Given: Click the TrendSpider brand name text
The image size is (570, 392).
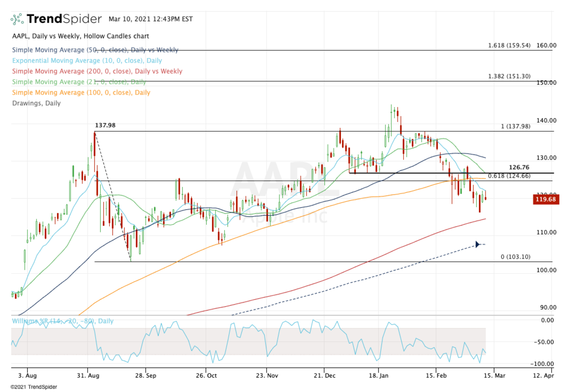Looking at the screenshot, I should click(64, 19).
